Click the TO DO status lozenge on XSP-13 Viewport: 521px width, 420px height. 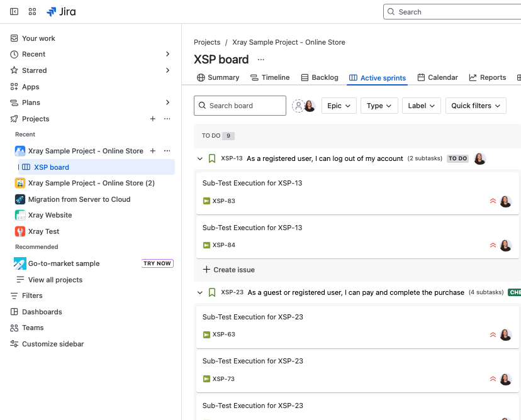point(457,158)
